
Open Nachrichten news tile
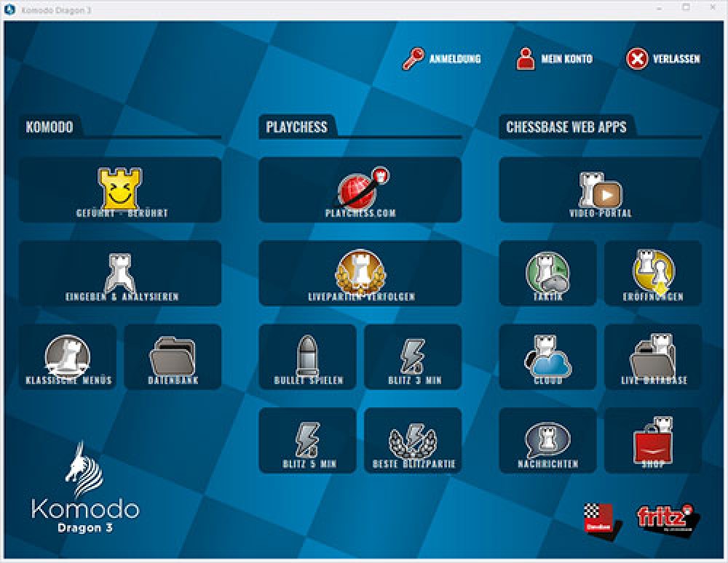pyautogui.click(x=547, y=441)
